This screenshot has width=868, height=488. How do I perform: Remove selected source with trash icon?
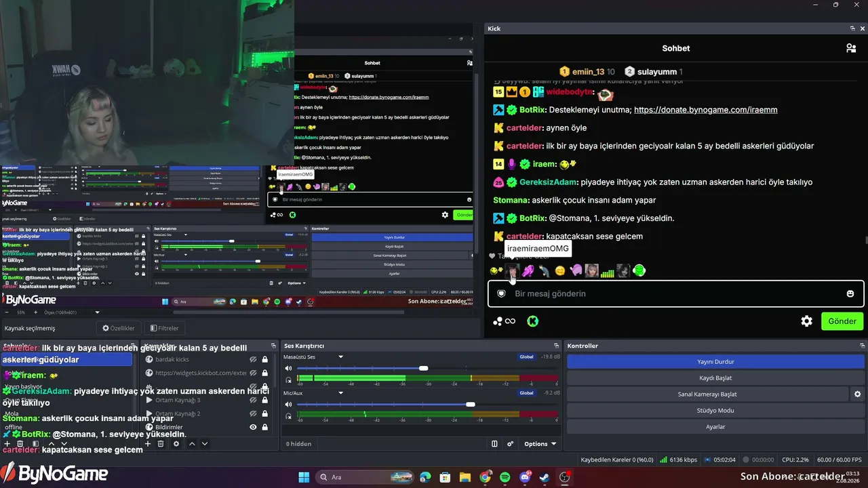[161, 443]
